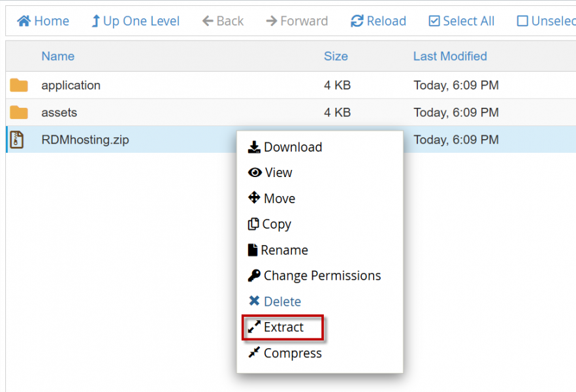
Task: Choose Rename from context menu
Action: (x=278, y=250)
